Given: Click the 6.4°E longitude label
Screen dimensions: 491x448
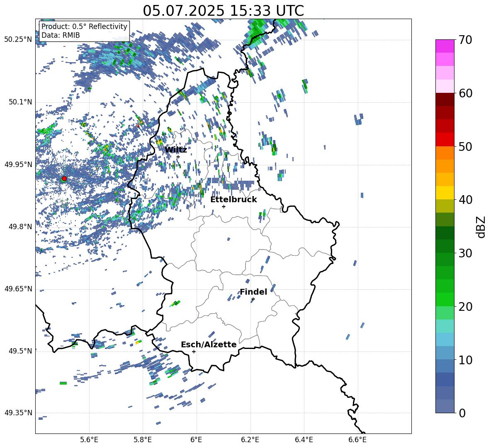Looking at the screenshot, I should pyautogui.click(x=304, y=440).
